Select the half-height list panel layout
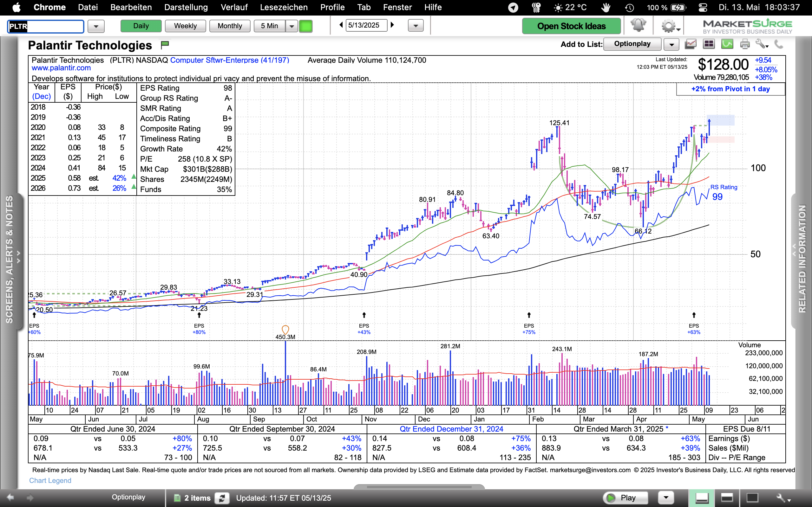The image size is (812, 507). 727,498
